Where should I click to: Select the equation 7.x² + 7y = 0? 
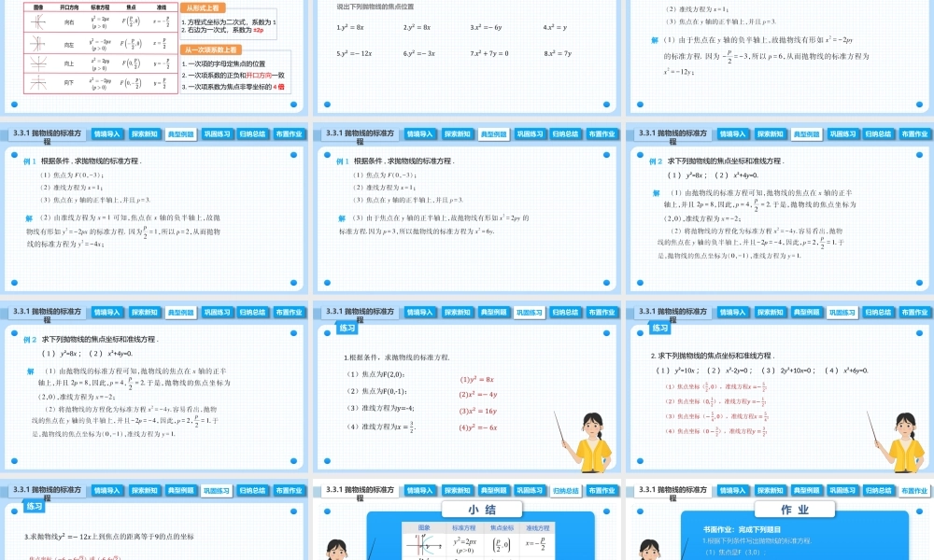coord(489,53)
